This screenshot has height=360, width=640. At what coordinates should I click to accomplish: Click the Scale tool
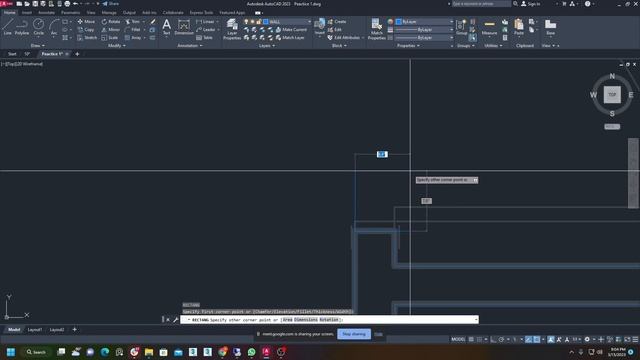click(110, 38)
